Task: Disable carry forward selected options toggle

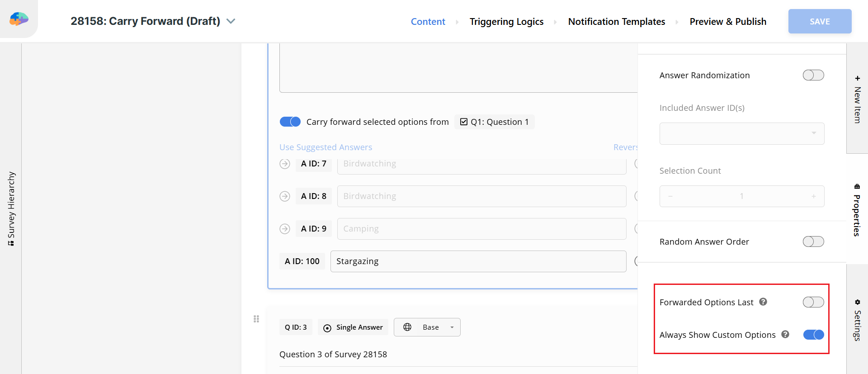Action: [x=290, y=122]
